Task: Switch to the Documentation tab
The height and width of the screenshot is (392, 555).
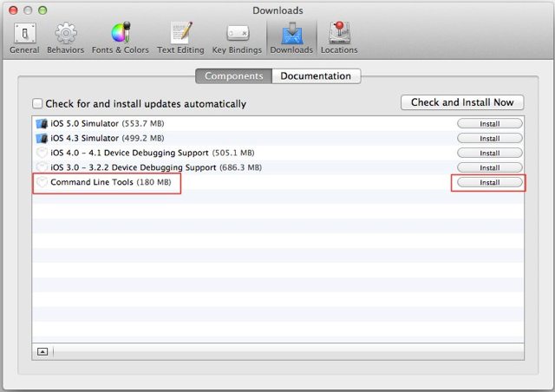Action: [316, 76]
